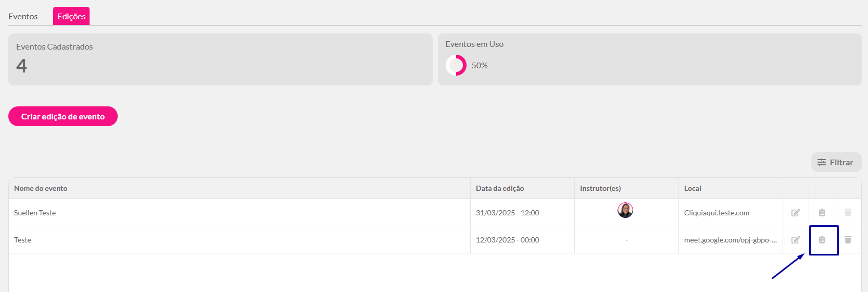Open the Filtrar filter options
This screenshot has width=868, height=292.
[x=836, y=162]
